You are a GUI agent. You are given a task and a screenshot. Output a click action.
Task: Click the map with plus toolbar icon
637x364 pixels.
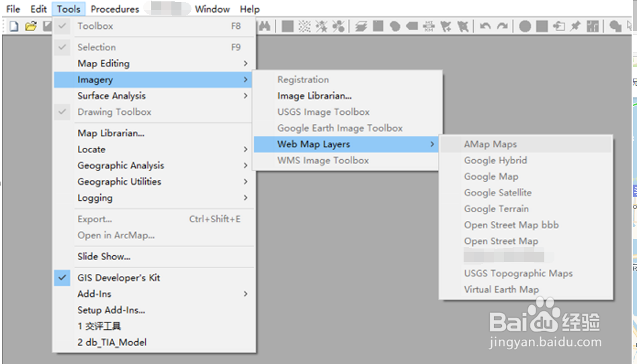[445, 26]
